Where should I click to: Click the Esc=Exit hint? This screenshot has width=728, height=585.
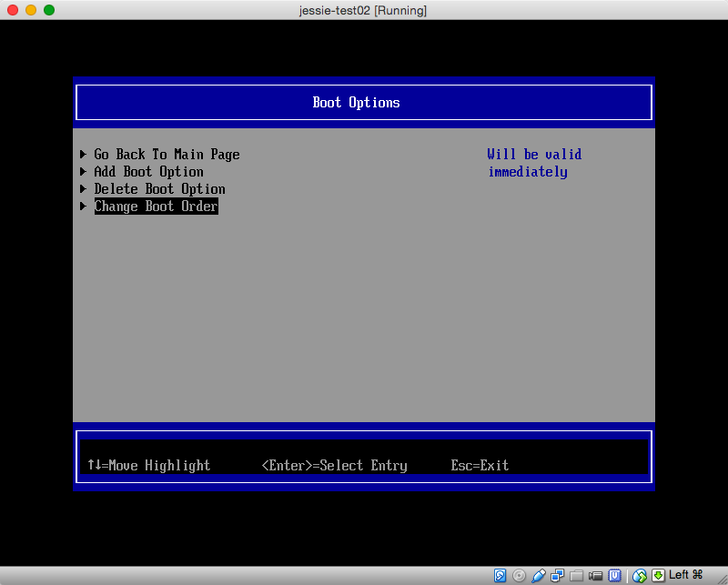480,465
